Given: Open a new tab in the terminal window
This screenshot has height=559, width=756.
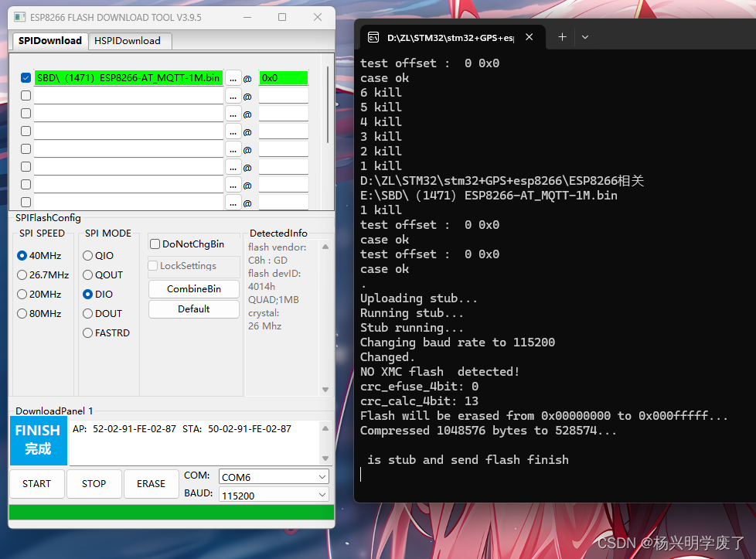Looking at the screenshot, I should [562, 36].
